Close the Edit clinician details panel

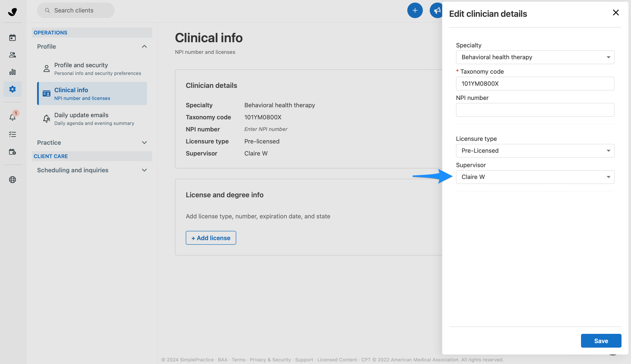[615, 12]
